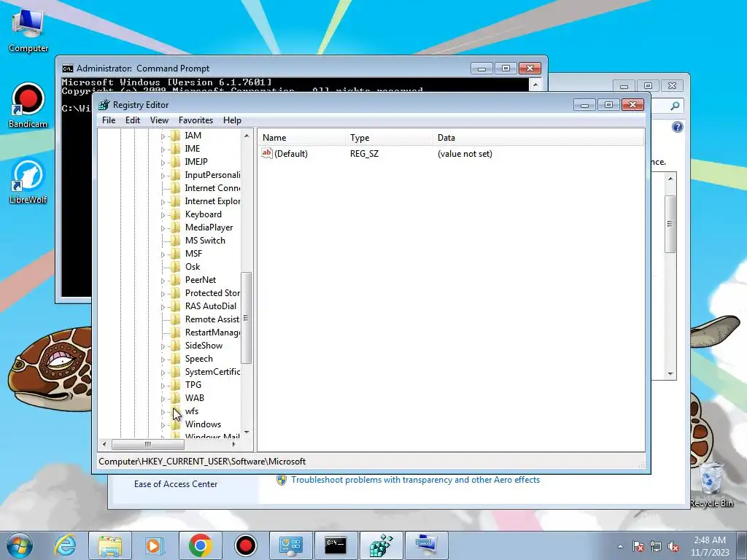Click the tree horizontal scrollbar thumb
Image resolution: width=747 pixels, height=560 pixels.
(147, 444)
